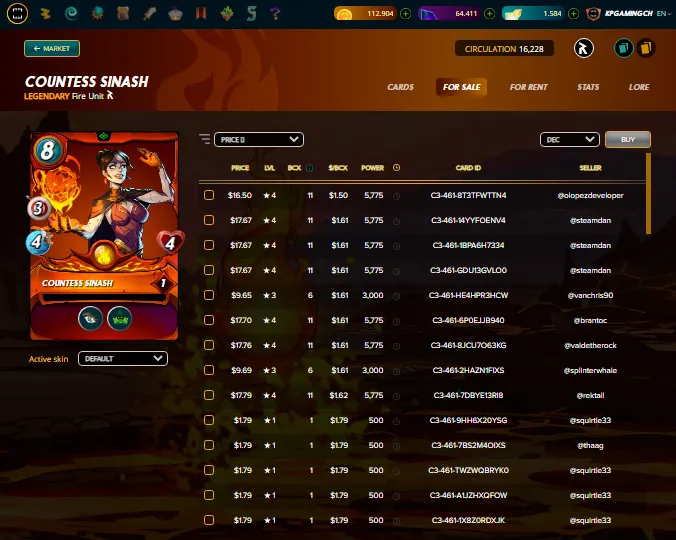Open the EN language selector
Image resolution: width=676 pixels, height=540 pixels.
[x=663, y=13]
